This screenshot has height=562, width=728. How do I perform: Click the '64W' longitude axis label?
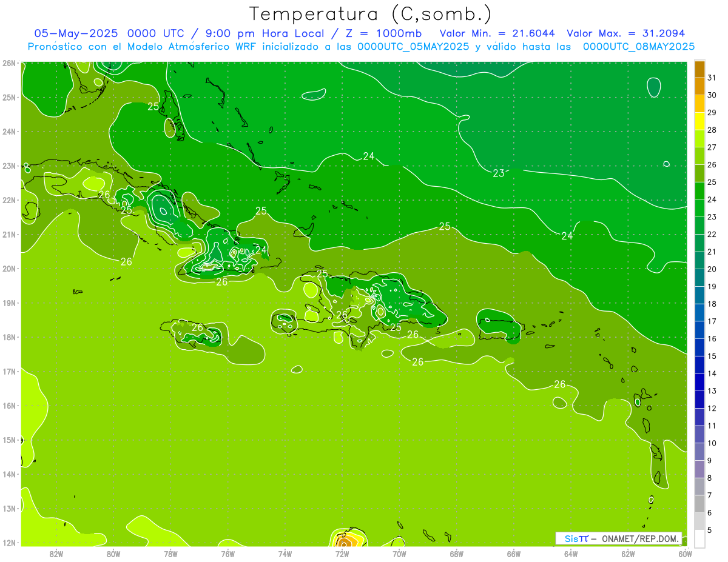coord(571,554)
